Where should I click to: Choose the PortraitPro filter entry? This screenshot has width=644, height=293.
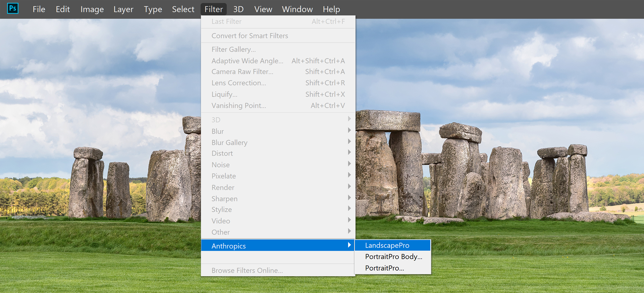(384, 268)
